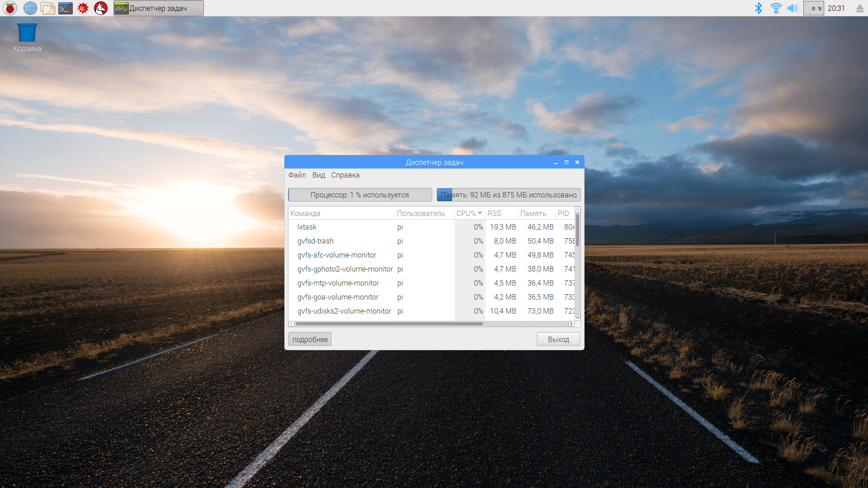Open the Вид menu

tap(318, 175)
